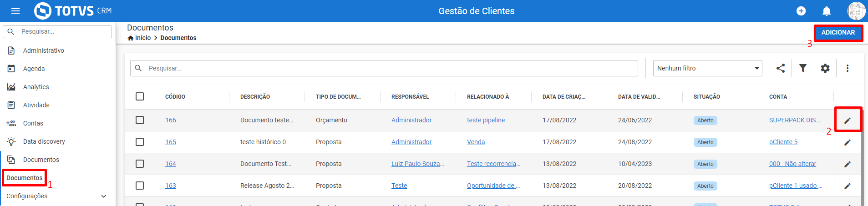Click the Orçamento document type cell
Image resolution: width=868 pixels, height=206 pixels.
tap(331, 120)
